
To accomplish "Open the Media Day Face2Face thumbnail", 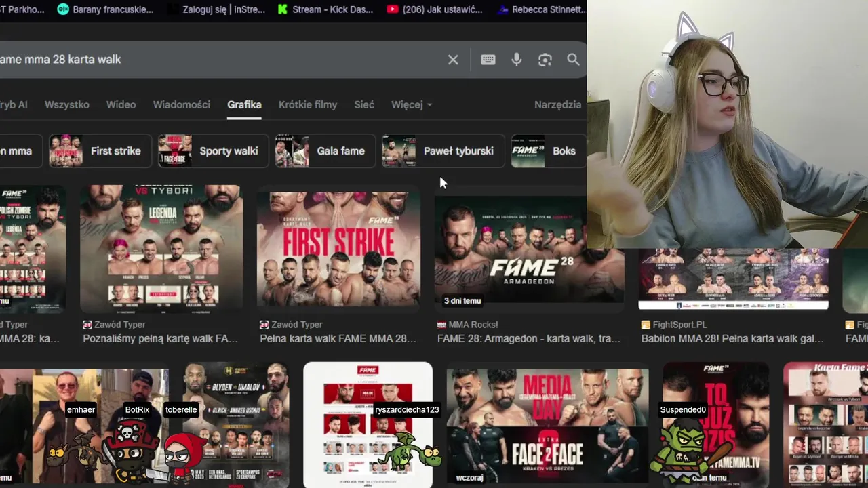I will tap(547, 425).
